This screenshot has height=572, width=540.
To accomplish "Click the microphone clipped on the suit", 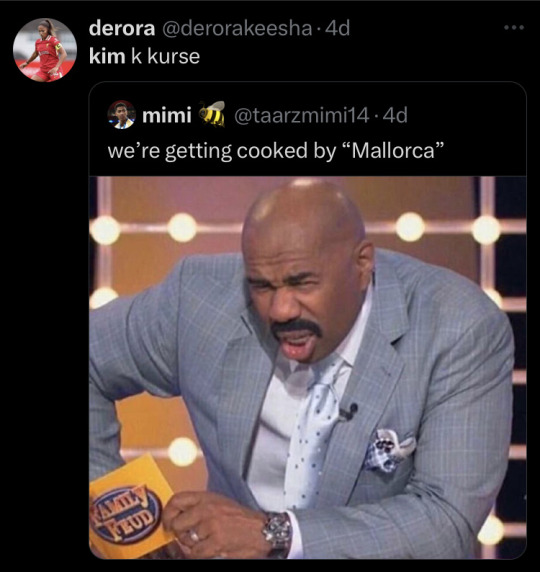I will click(x=349, y=411).
